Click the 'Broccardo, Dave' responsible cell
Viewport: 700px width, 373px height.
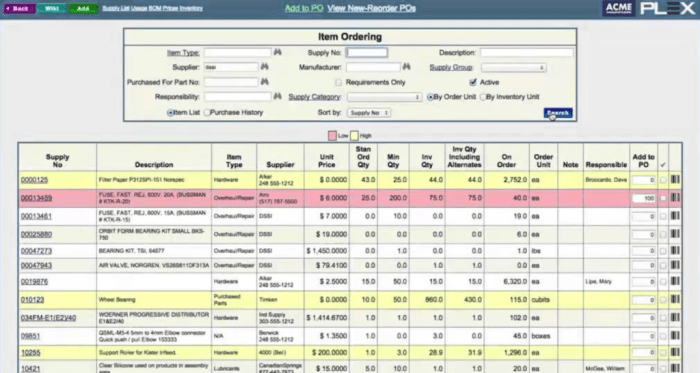click(x=606, y=180)
